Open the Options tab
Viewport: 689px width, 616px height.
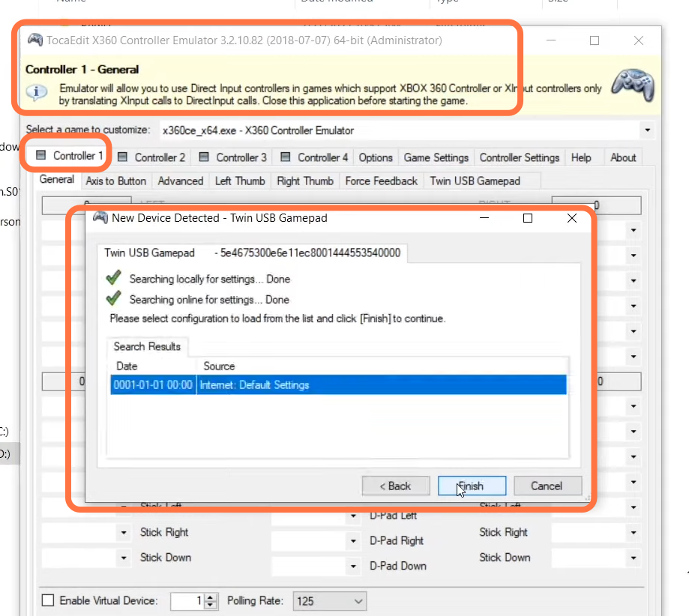point(376,157)
